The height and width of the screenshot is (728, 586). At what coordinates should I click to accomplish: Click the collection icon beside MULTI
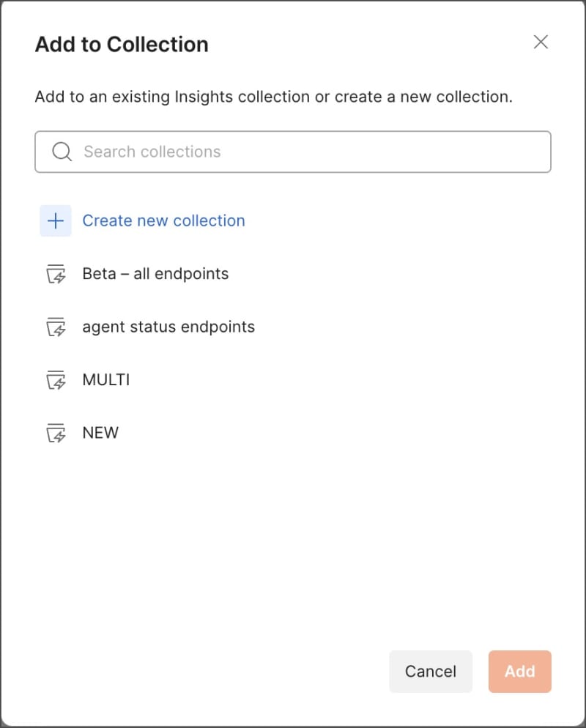56,379
